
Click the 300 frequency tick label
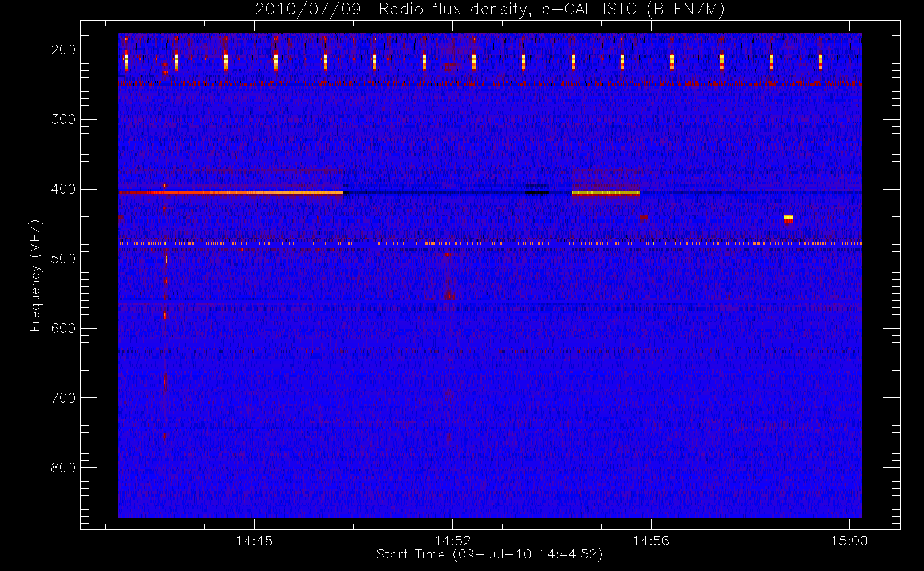point(63,119)
